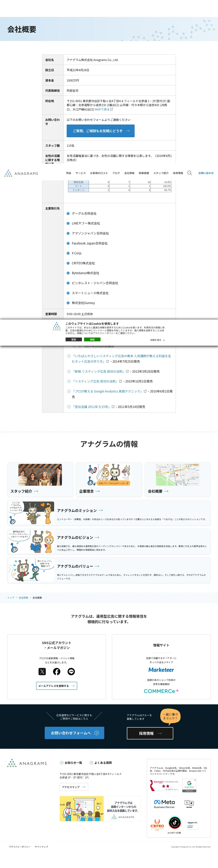
Task: Click the Anagrams logo in the cookie banner
Action: point(56,327)
